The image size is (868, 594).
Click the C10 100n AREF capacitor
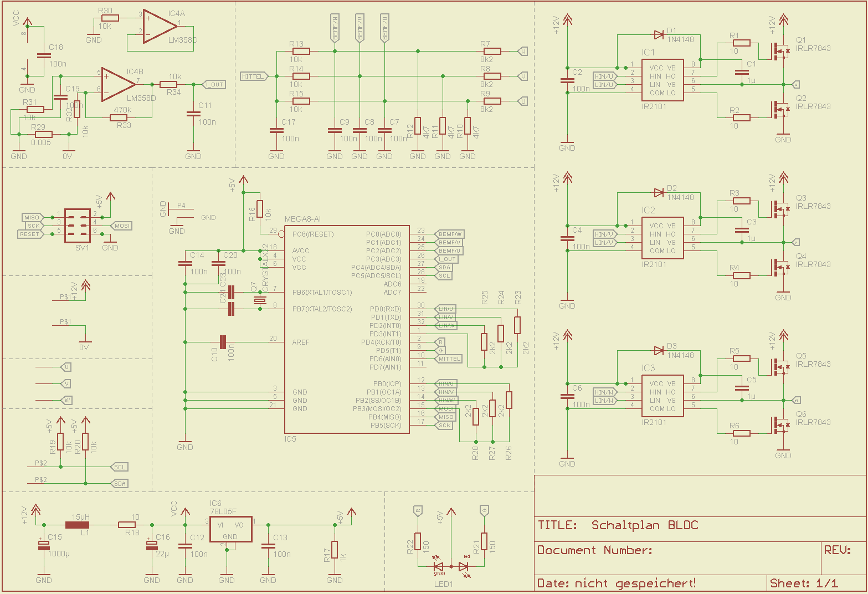223,342
